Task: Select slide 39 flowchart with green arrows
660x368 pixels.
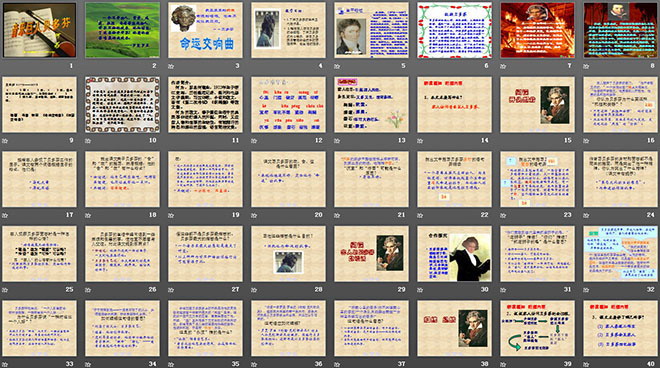Action: point(538,328)
